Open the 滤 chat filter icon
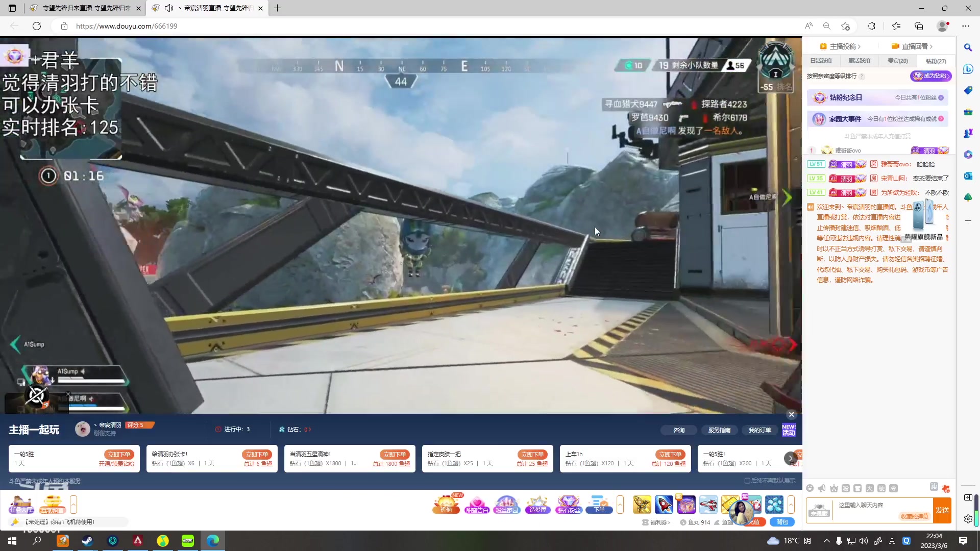The width and height of the screenshot is (980, 551). coord(934,487)
